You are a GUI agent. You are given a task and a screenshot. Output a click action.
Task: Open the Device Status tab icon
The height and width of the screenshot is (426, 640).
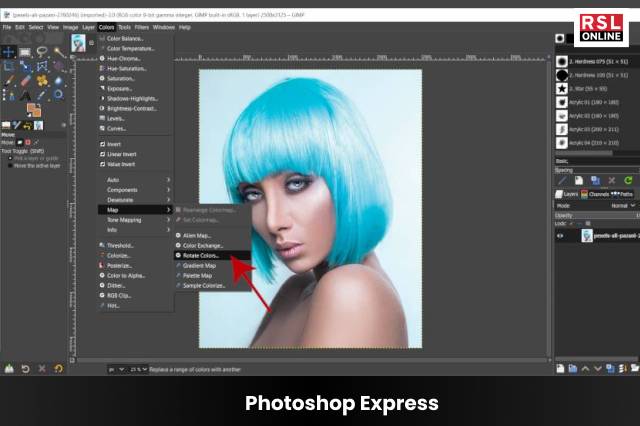tap(17, 125)
